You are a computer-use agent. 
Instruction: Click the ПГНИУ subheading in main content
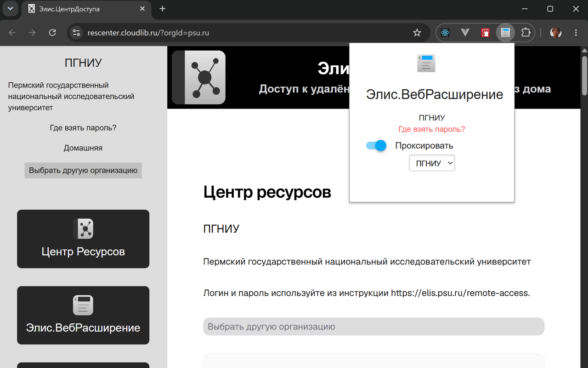pos(221,229)
